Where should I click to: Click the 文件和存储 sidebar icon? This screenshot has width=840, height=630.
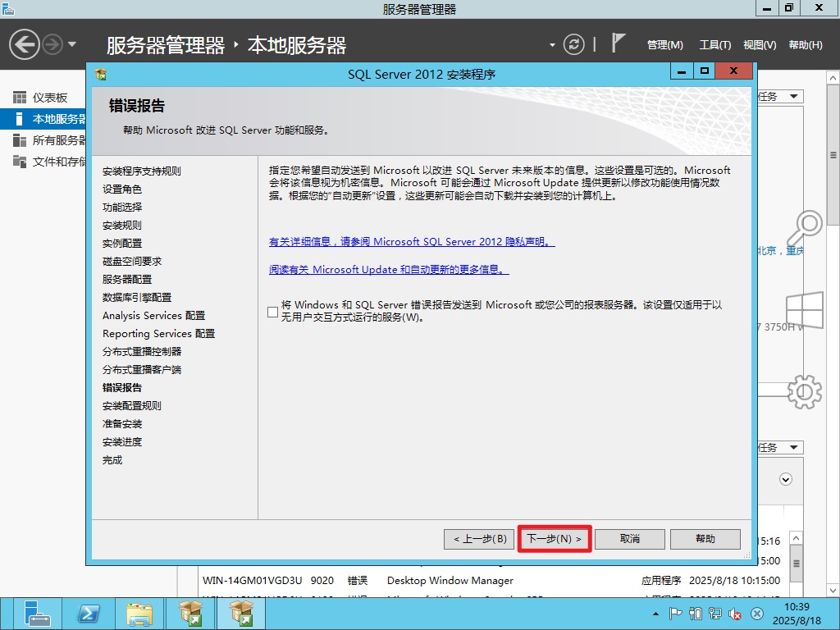[20, 162]
